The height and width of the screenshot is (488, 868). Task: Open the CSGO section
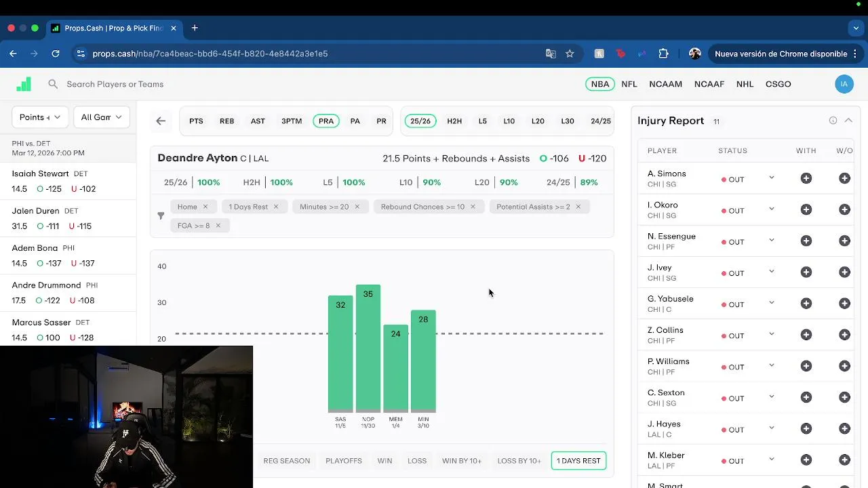click(778, 84)
